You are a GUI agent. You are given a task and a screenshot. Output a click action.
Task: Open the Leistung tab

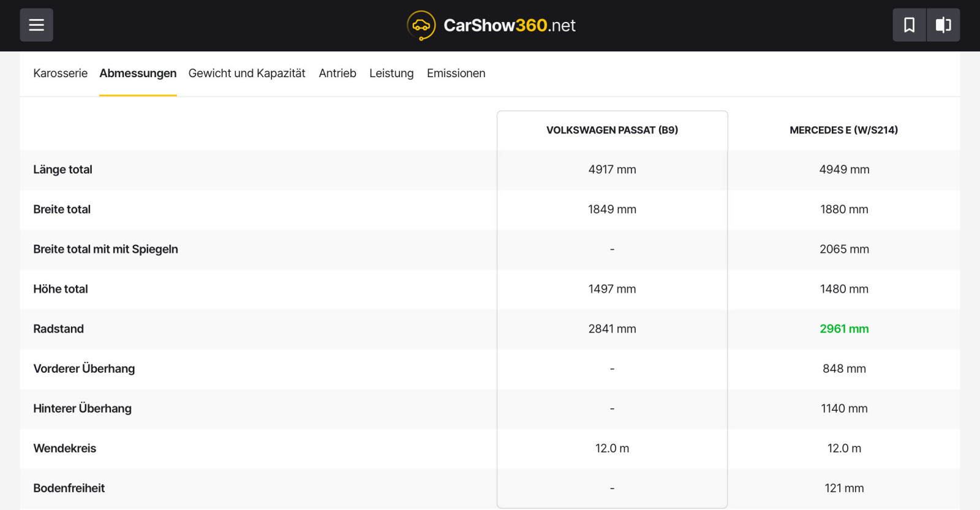click(x=391, y=73)
